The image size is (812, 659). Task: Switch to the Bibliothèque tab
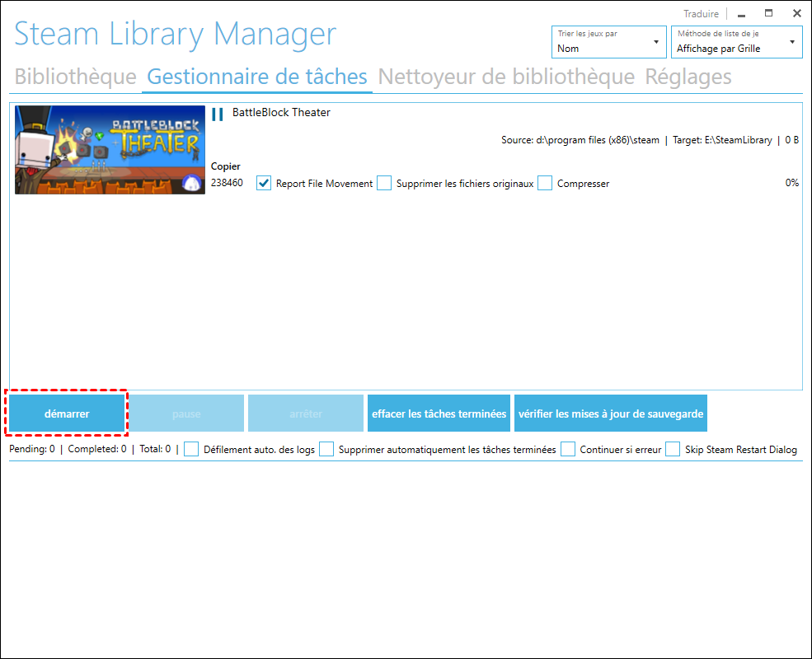coord(75,77)
